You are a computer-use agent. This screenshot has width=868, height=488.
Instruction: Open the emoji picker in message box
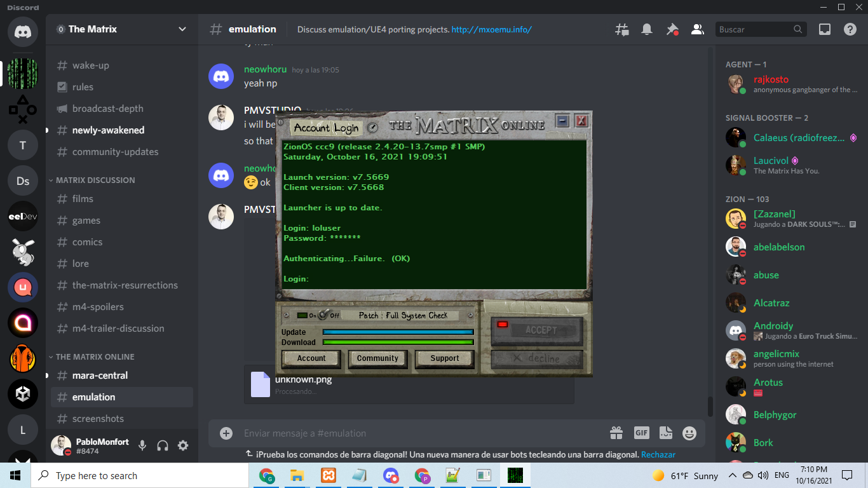pos(689,433)
